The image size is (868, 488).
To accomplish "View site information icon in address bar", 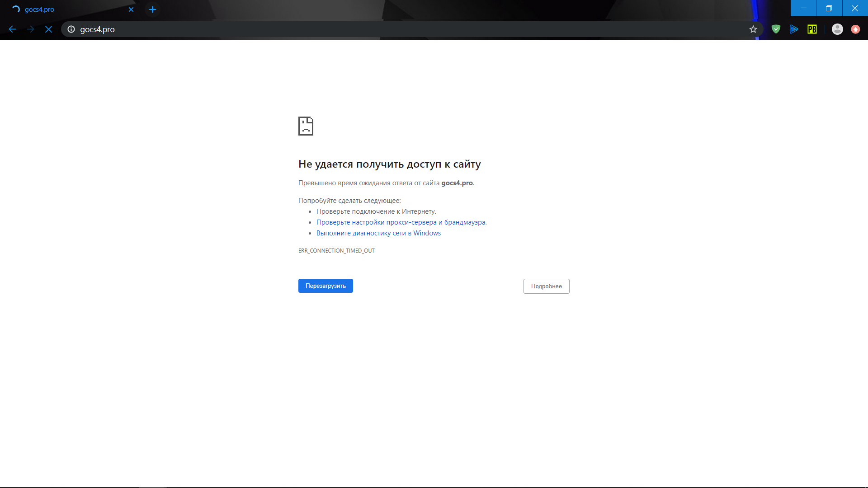I will [71, 29].
